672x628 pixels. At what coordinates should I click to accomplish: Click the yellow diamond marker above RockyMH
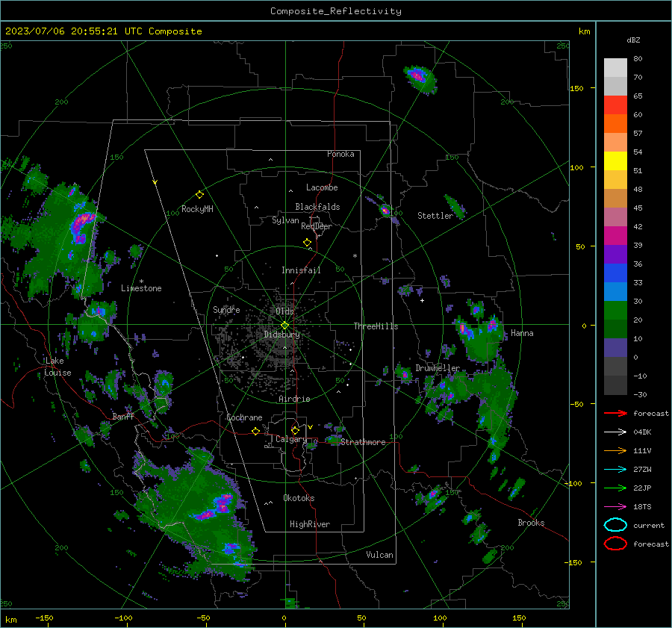199,195
